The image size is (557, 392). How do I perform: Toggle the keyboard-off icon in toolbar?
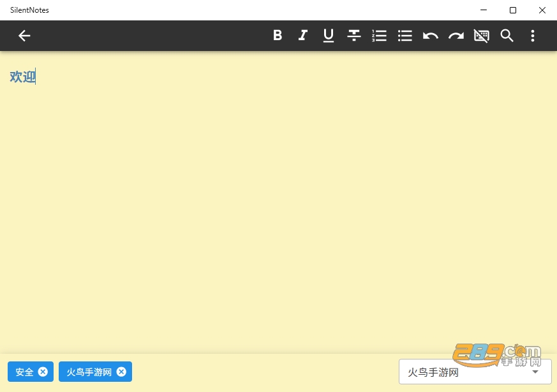(481, 36)
